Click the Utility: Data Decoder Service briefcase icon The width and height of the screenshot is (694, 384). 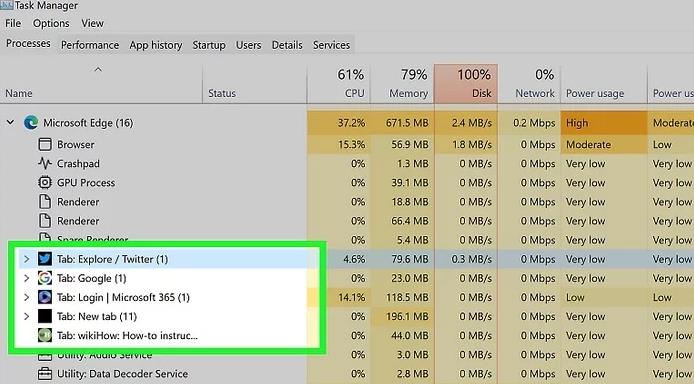[45, 374]
